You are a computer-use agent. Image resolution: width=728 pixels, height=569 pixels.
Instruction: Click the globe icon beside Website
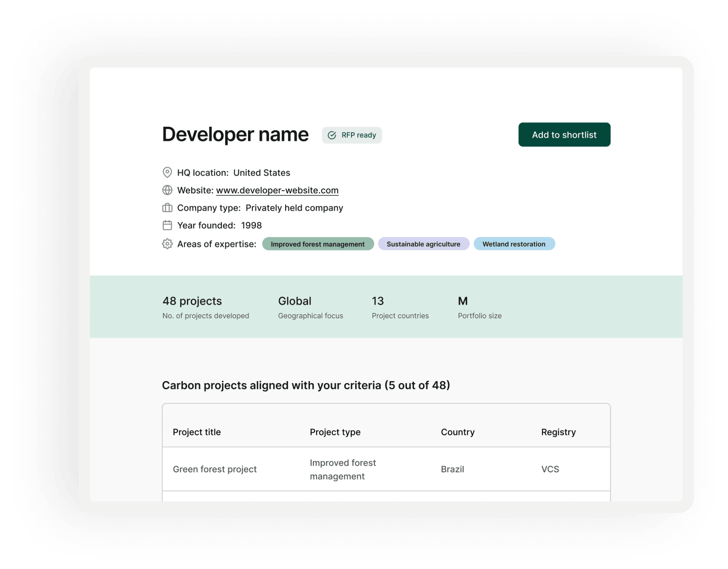[167, 190]
